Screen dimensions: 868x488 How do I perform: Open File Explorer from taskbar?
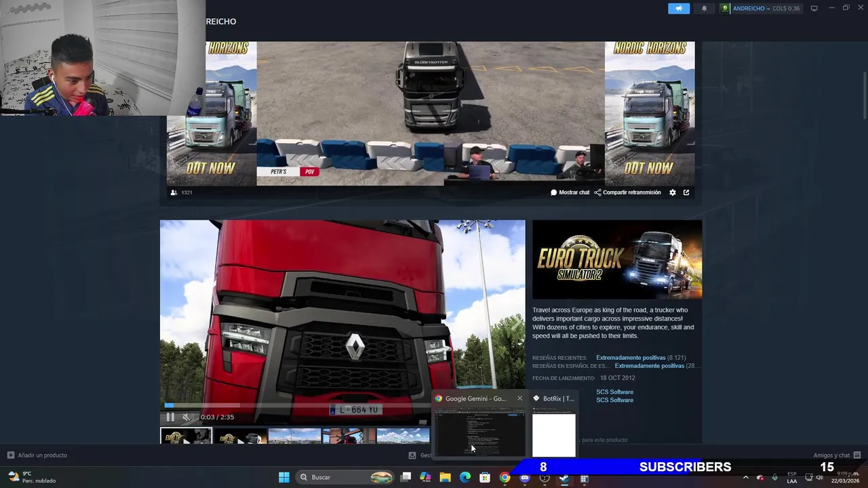pyautogui.click(x=445, y=477)
